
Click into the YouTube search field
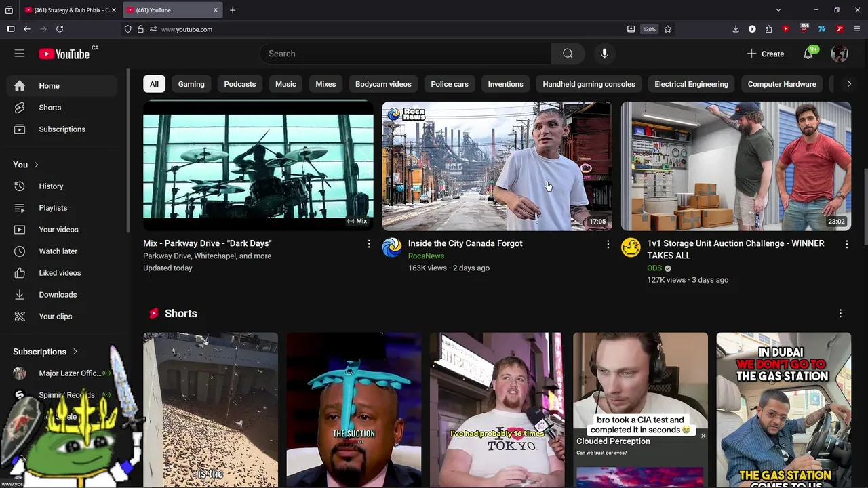pos(406,54)
